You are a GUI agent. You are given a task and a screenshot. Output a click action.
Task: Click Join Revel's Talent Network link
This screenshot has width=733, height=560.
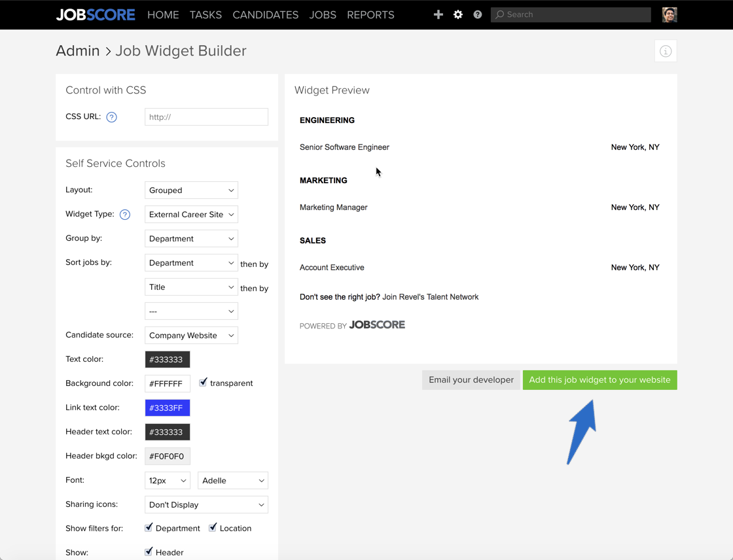click(431, 297)
